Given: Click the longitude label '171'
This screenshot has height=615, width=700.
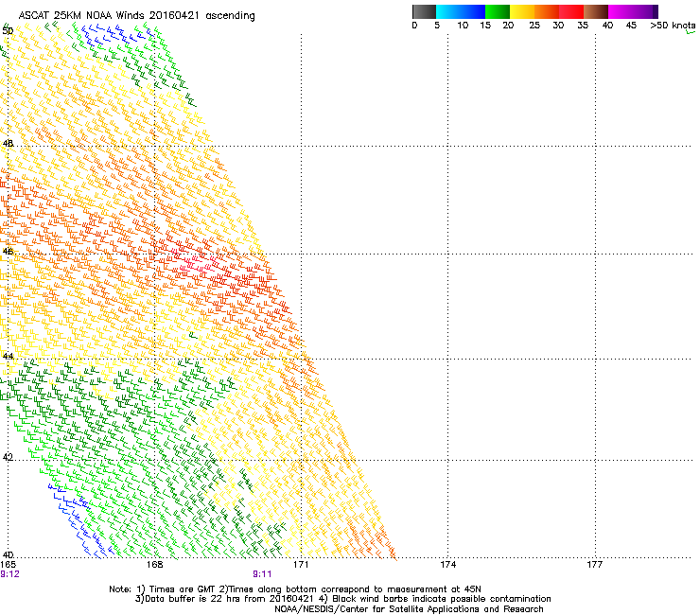Looking at the screenshot, I should point(302,565).
